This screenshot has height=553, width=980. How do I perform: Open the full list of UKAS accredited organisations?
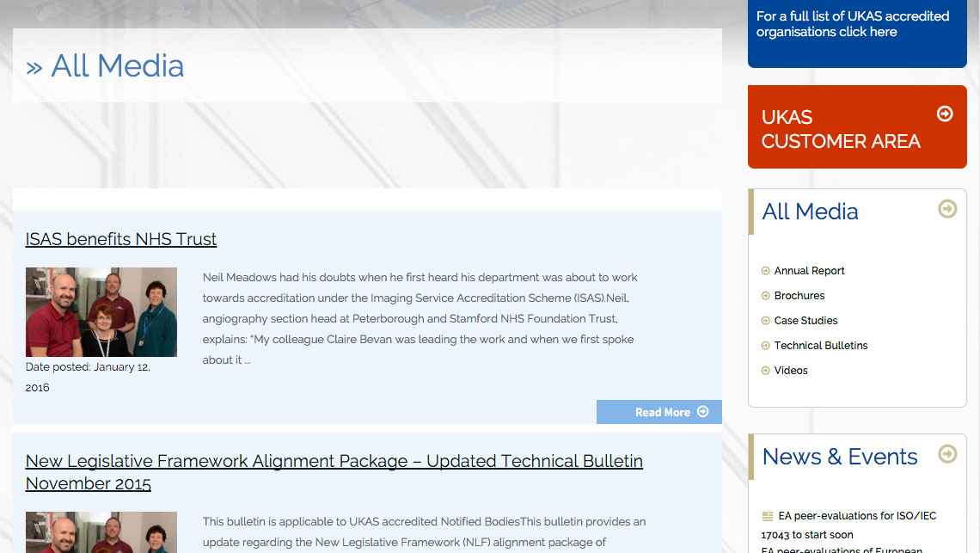click(x=853, y=24)
